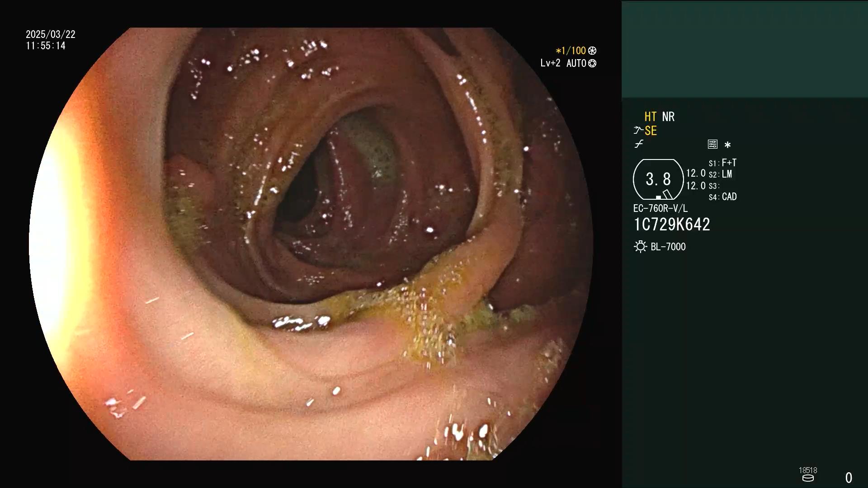Click the 3.8 channel diameter value
Viewport: 868px width, 488px height.
tap(658, 179)
